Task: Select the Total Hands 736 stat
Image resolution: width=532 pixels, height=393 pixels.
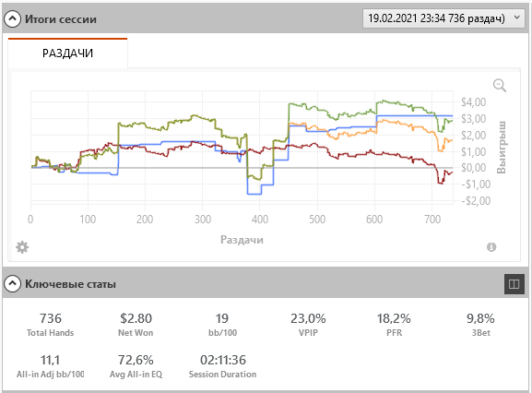Action: coord(50,325)
